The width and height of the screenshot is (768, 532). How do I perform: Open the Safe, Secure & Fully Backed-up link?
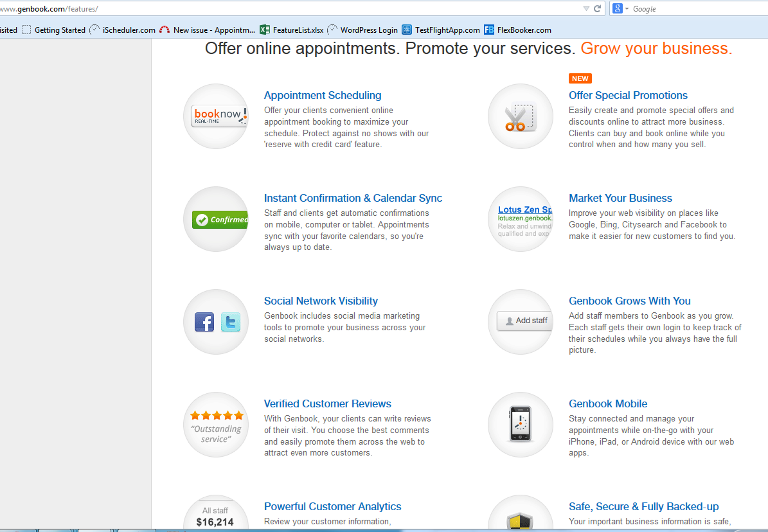point(643,506)
